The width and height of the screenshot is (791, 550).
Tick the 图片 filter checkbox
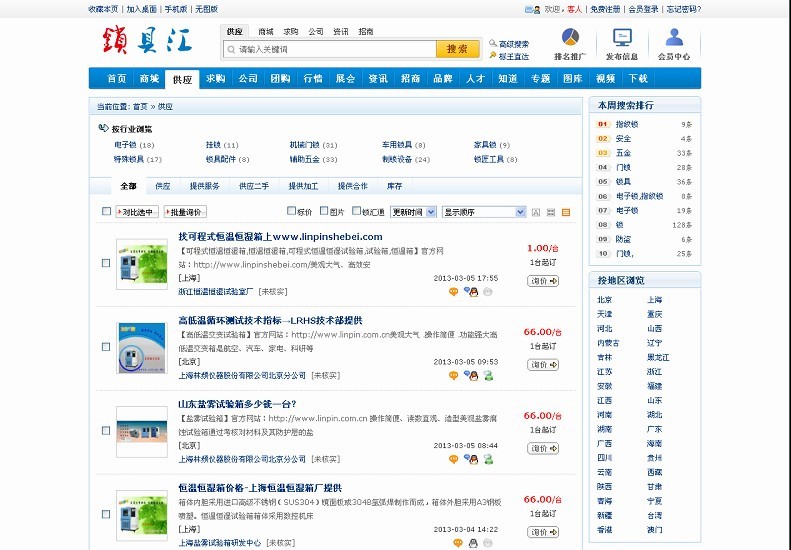click(x=324, y=212)
